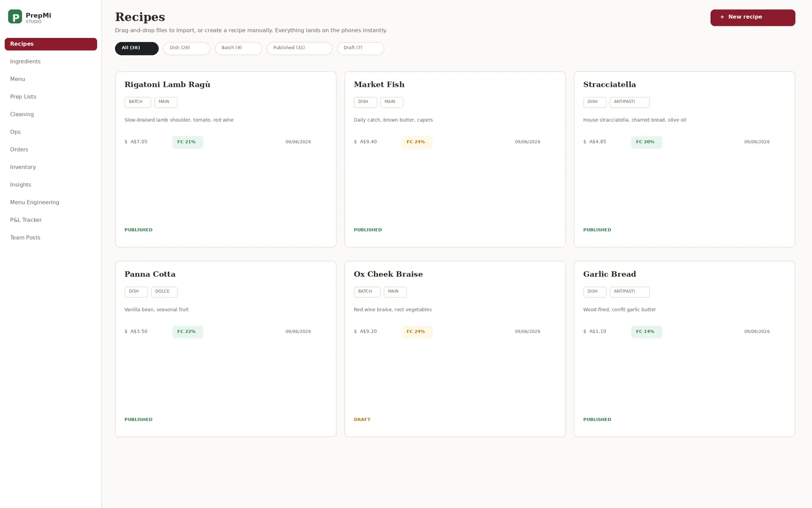Click cost A$7.05 on Rigatoni card
Viewport: 812px width, 508px height.
point(139,142)
